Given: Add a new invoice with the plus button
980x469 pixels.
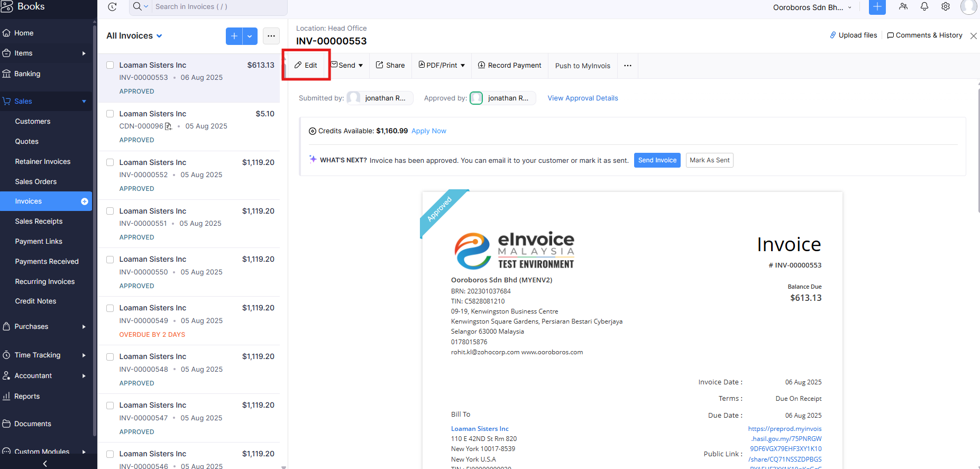Looking at the screenshot, I should click(x=234, y=36).
